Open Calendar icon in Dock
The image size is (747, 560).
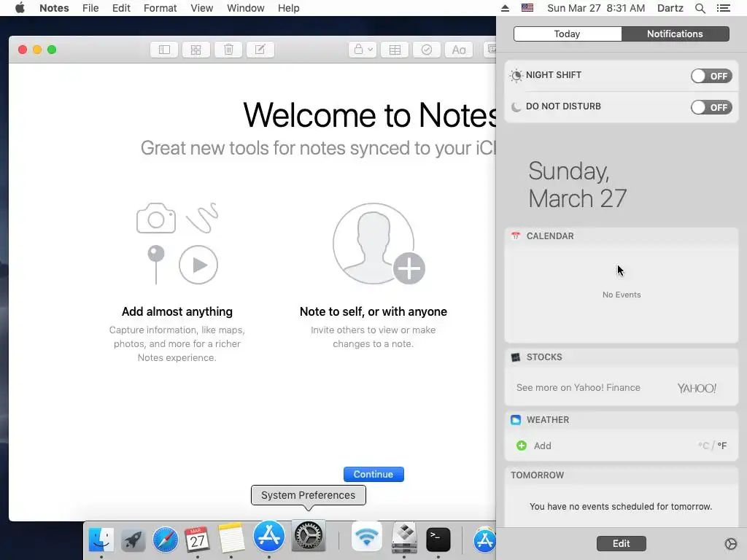pos(197,539)
